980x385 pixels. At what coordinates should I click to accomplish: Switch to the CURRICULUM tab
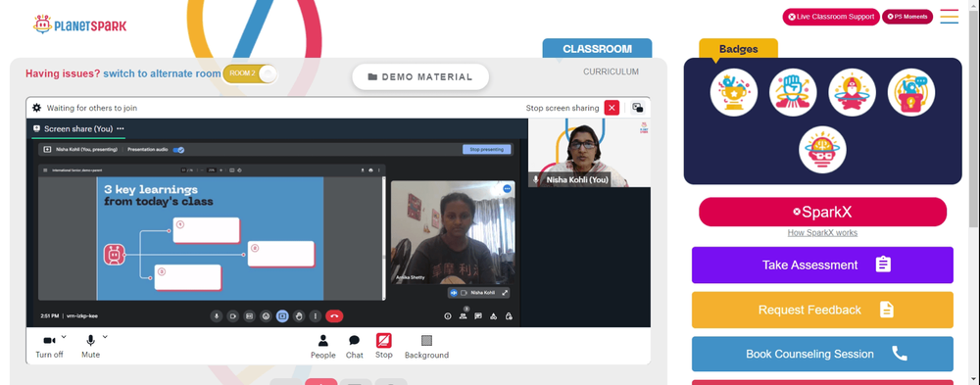pos(611,72)
